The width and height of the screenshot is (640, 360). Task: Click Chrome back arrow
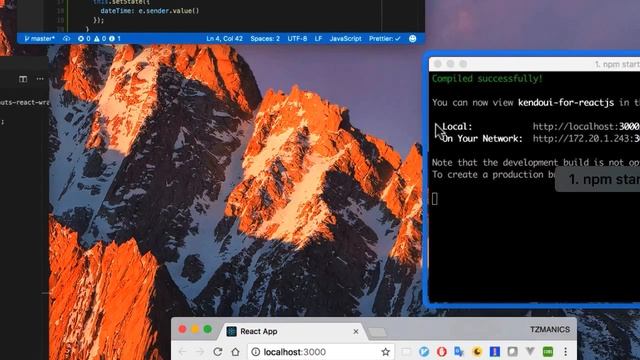[x=182, y=352]
